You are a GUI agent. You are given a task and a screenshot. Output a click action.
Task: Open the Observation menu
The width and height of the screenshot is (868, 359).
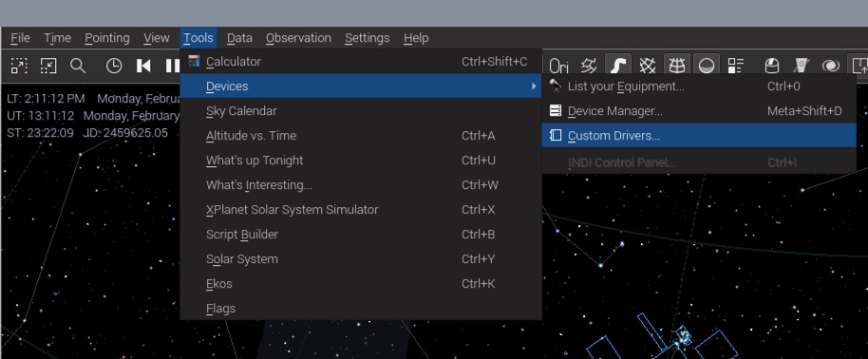(x=298, y=38)
